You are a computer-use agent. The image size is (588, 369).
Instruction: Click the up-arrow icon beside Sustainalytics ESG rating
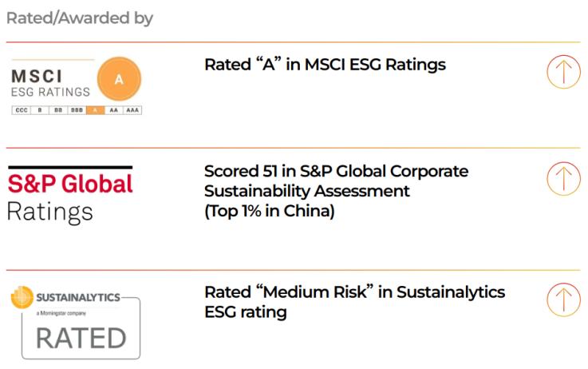point(563,300)
